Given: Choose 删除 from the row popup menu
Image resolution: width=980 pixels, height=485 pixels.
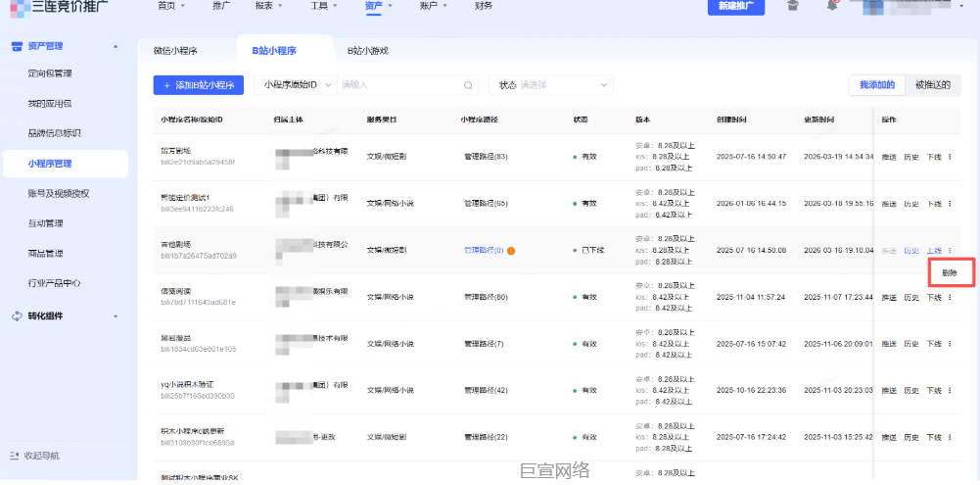Looking at the screenshot, I should [x=950, y=272].
